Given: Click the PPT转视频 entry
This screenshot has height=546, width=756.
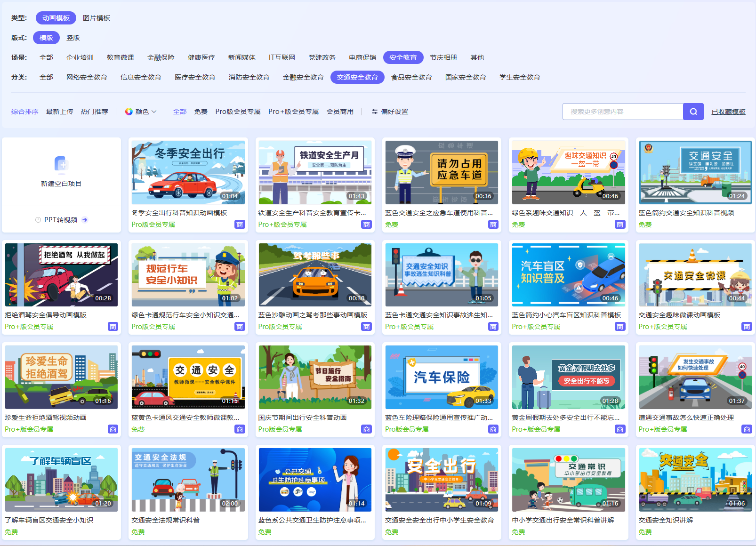Looking at the screenshot, I should pos(61,219).
